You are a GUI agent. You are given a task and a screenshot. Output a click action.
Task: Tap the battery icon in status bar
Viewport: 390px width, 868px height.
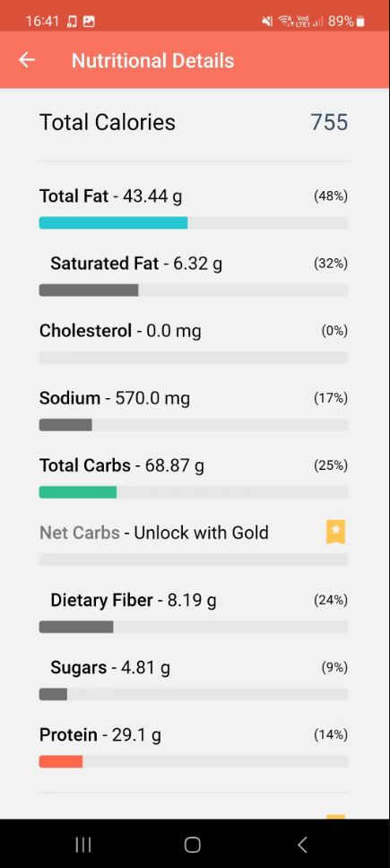tap(360, 22)
